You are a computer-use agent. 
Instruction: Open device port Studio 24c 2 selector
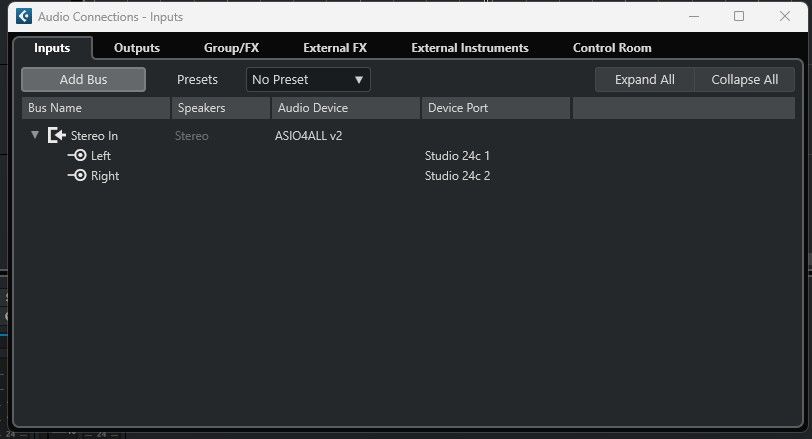tap(457, 175)
